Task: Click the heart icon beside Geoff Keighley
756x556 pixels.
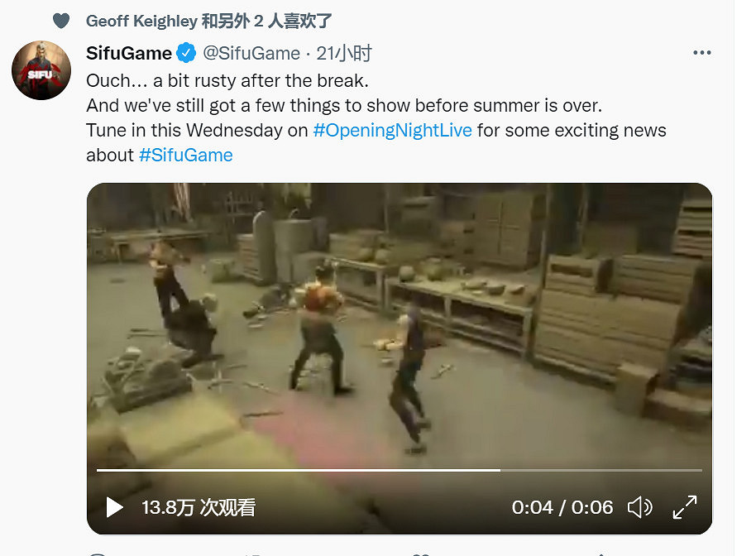Action: [x=61, y=21]
